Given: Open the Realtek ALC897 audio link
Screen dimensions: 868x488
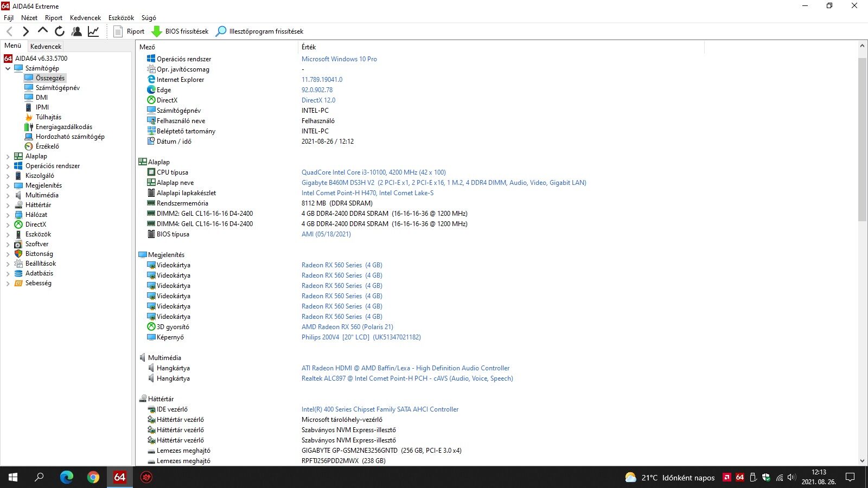Looking at the screenshot, I should [407, 378].
